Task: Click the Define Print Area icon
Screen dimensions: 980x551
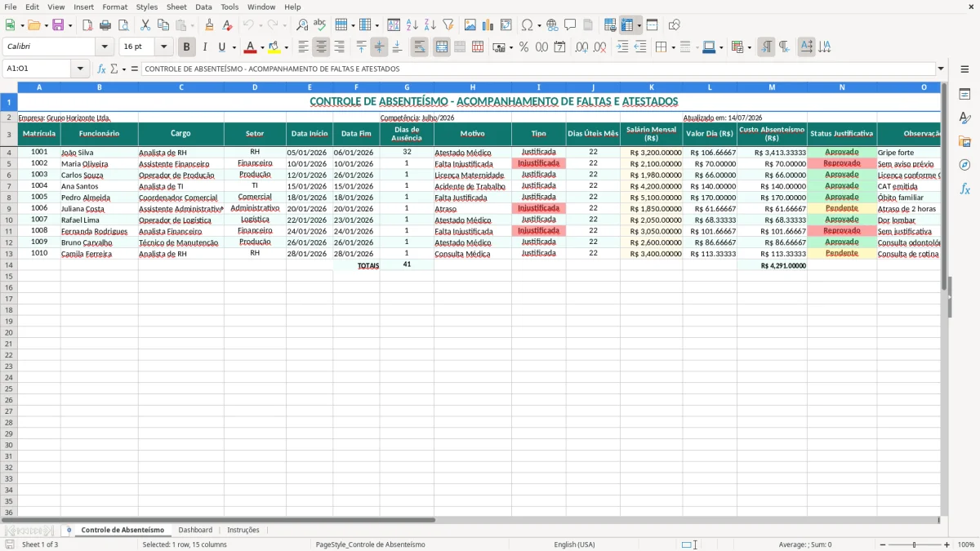Action: pos(610,25)
